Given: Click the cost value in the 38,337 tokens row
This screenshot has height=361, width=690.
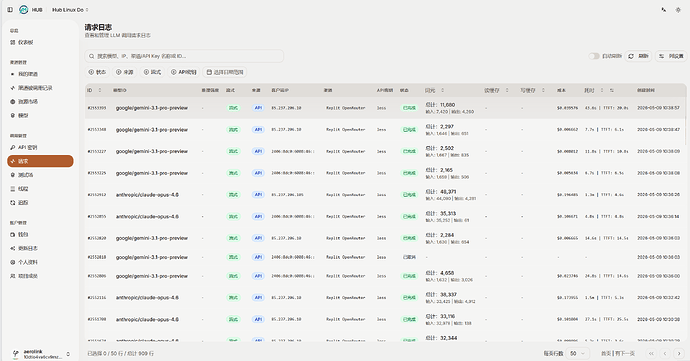Looking at the screenshot, I should tap(567, 298).
